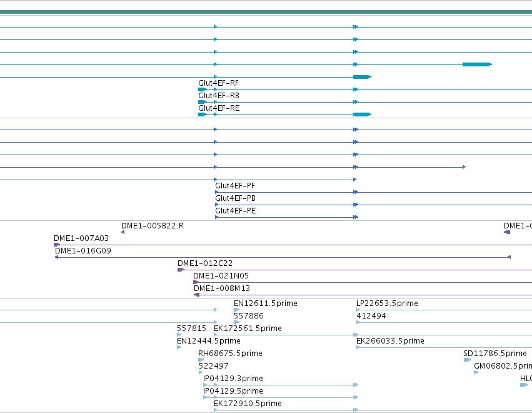Click the DME1-008M13 clone label
Viewport: 532px width, 413px height.
222,288
